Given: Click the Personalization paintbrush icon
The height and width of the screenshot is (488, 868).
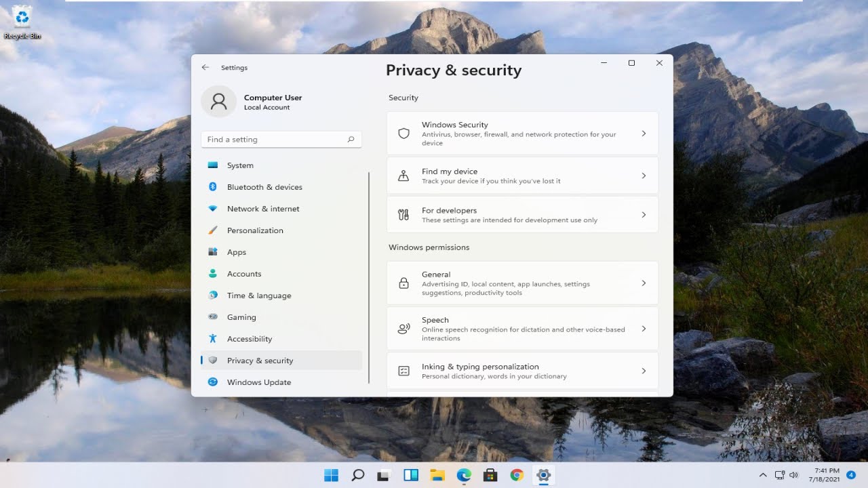Looking at the screenshot, I should click(213, 230).
